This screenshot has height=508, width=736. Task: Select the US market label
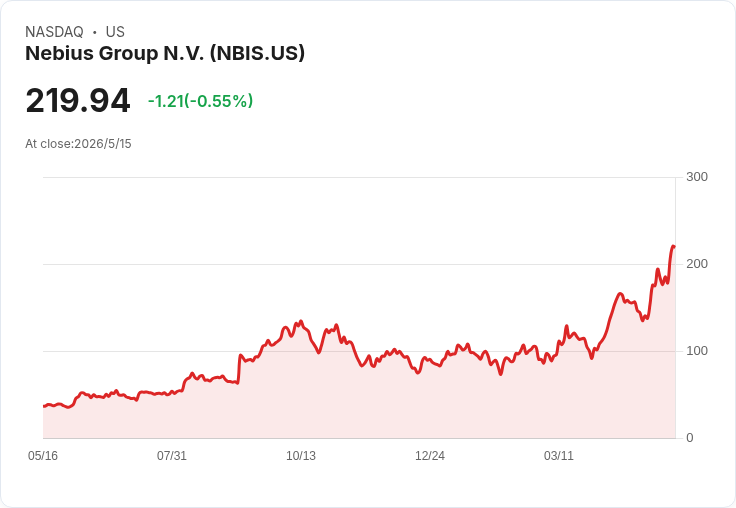point(115,32)
